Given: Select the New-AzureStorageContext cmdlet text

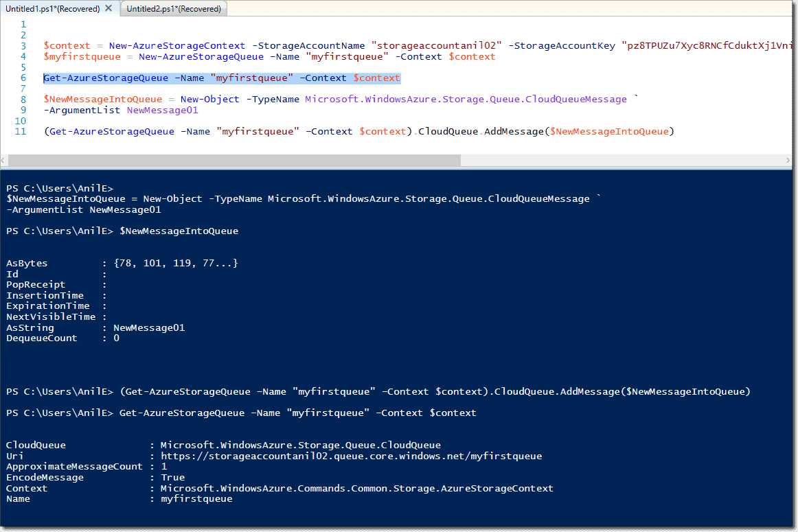Looking at the screenshot, I should click(x=176, y=45).
